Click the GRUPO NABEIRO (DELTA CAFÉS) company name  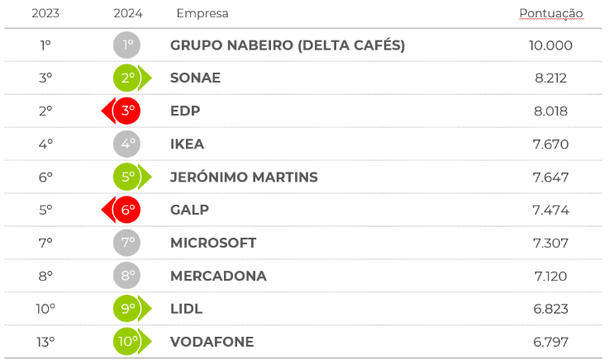(x=288, y=45)
